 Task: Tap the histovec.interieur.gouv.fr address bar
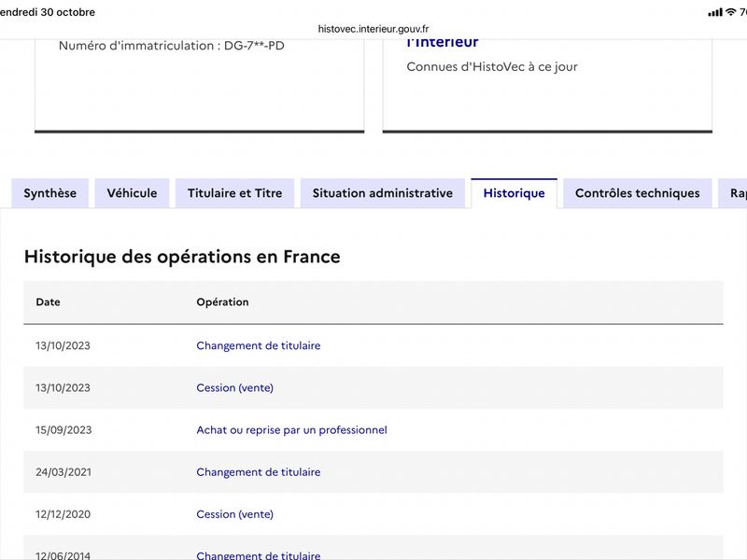tap(373, 29)
